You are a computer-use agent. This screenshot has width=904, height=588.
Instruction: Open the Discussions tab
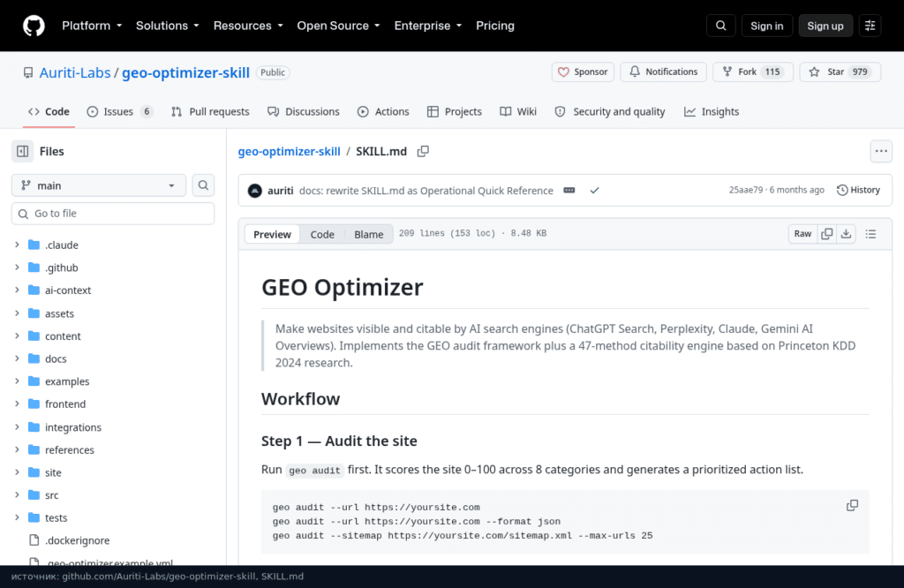[x=304, y=112]
